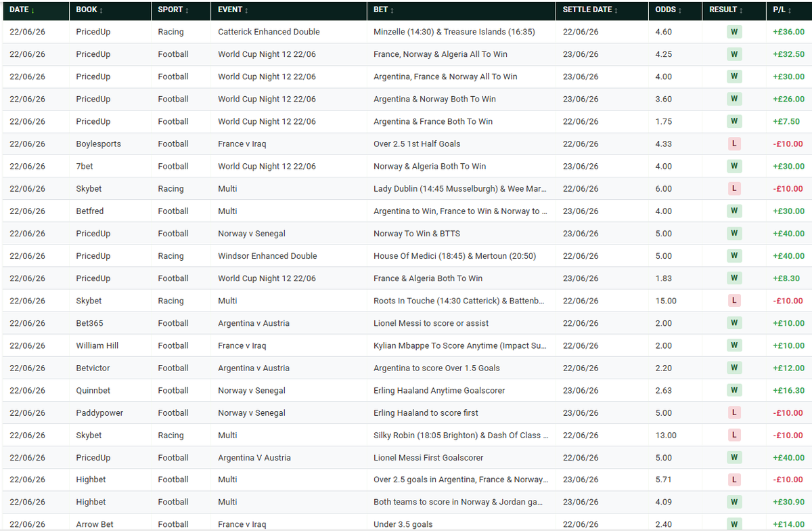The width and height of the screenshot is (812, 531).
Task: Click 'France & Algeria Both To Win' bet
Action: (x=428, y=278)
